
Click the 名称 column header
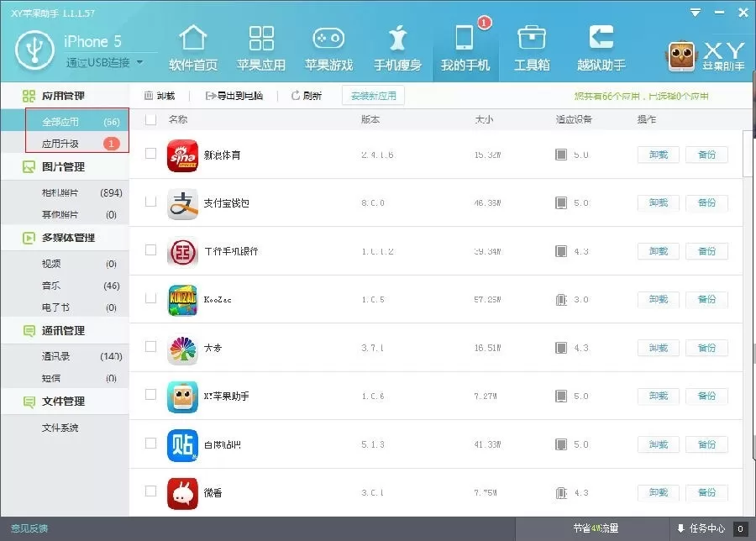tap(178, 119)
